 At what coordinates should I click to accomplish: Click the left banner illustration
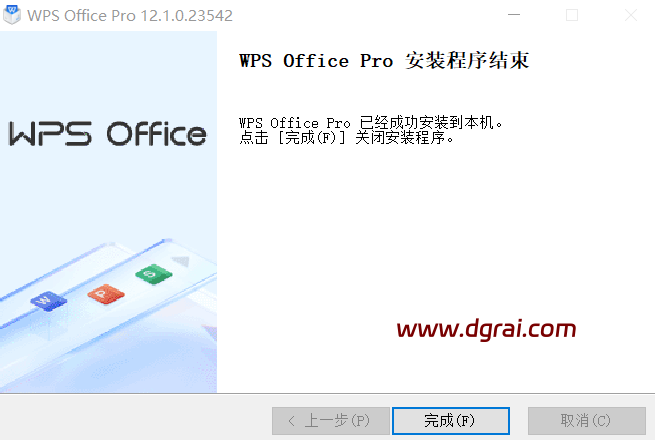108,212
